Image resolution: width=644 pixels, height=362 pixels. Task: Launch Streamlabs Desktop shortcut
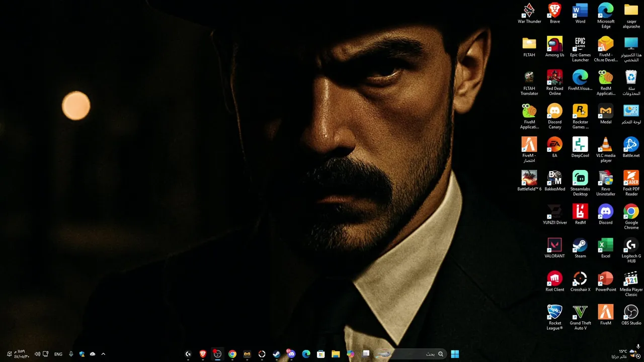(580, 184)
